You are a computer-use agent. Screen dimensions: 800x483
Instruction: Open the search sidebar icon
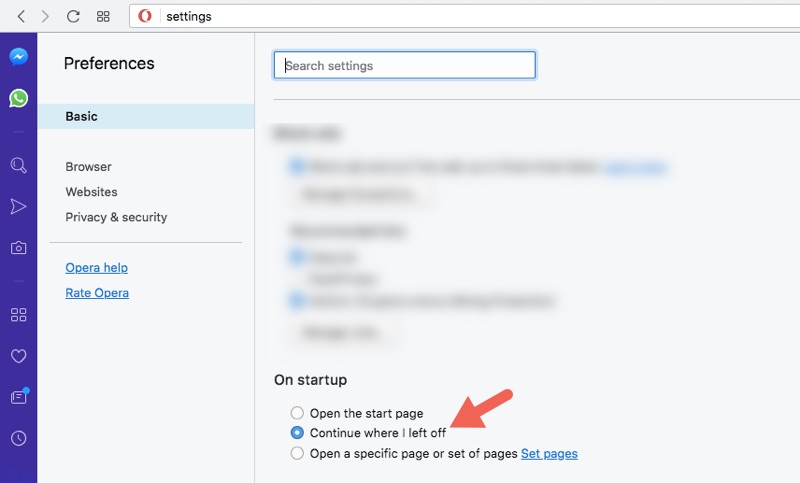18,165
